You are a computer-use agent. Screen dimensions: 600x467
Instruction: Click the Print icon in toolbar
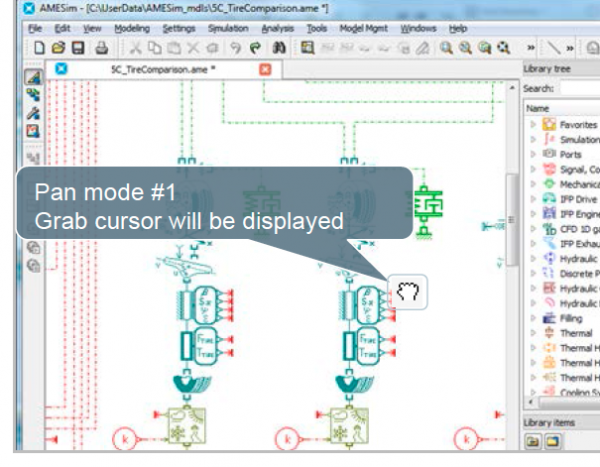click(x=101, y=47)
